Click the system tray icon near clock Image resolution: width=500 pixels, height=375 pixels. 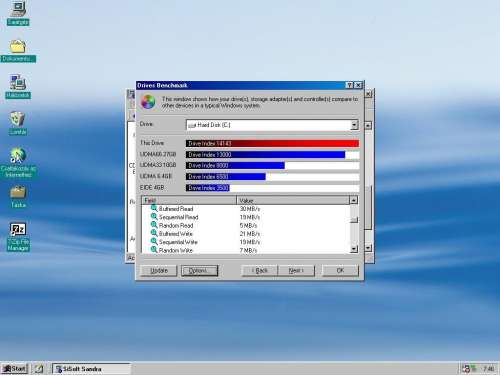click(466, 369)
